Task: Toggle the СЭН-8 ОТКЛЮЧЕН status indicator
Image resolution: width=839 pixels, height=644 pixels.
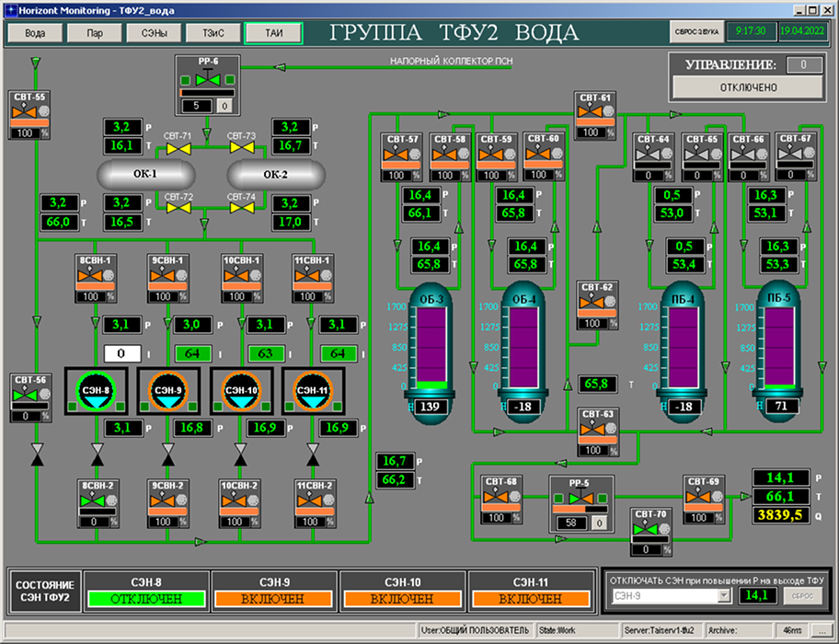Action: (144, 598)
